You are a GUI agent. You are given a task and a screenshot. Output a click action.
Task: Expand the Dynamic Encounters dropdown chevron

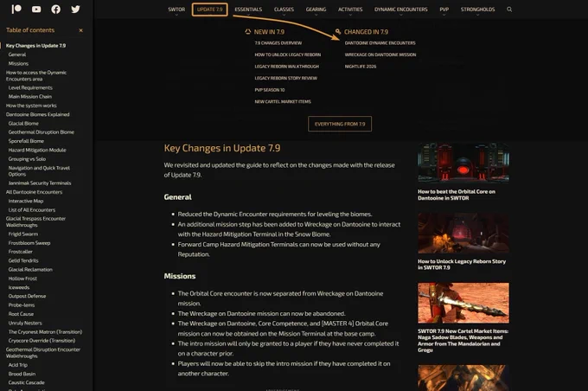tap(401, 15)
